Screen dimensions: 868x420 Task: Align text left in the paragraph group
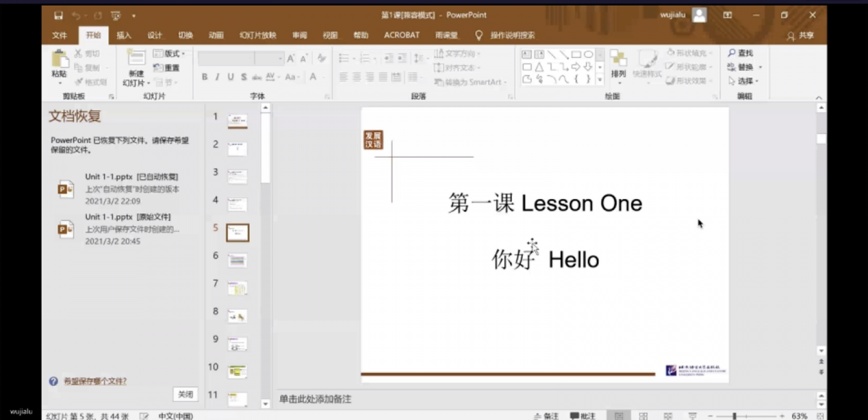[x=344, y=77]
